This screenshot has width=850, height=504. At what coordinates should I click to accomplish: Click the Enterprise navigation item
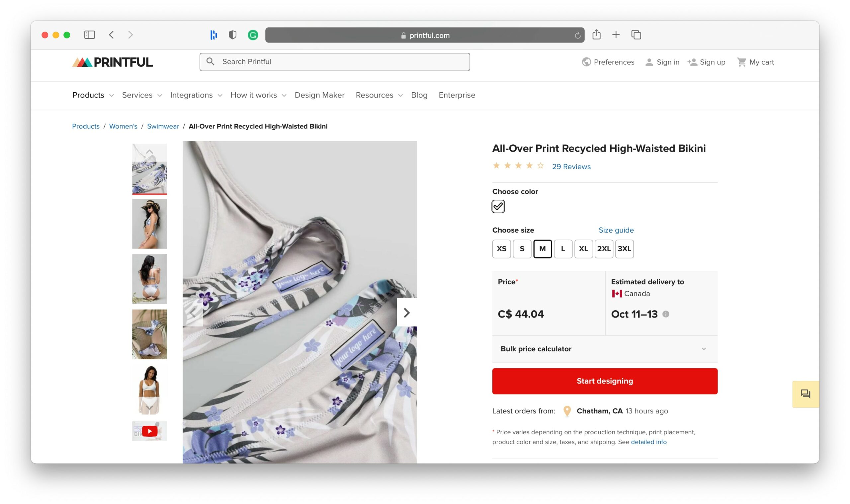(457, 95)
